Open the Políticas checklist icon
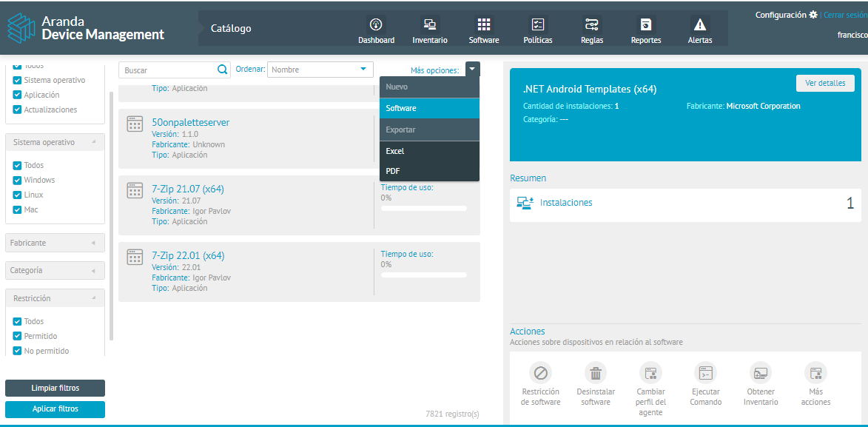This screenshot has width=868, height=427. (x=537, y=25)
